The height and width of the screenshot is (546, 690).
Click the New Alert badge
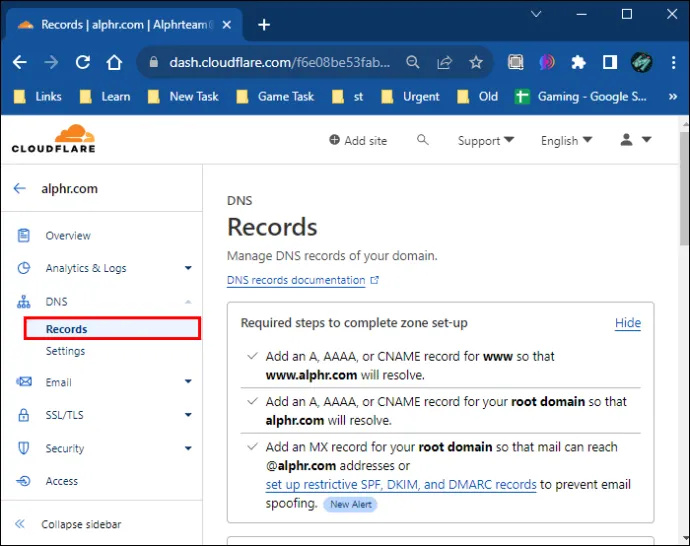pyautogui.click(x=351, y=504)
